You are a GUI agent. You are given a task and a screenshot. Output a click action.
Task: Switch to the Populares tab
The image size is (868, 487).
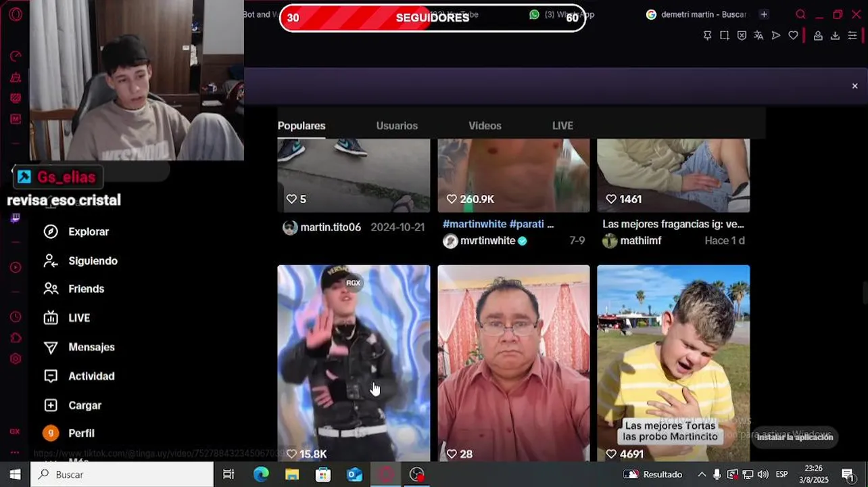click(x=302, y=126)
